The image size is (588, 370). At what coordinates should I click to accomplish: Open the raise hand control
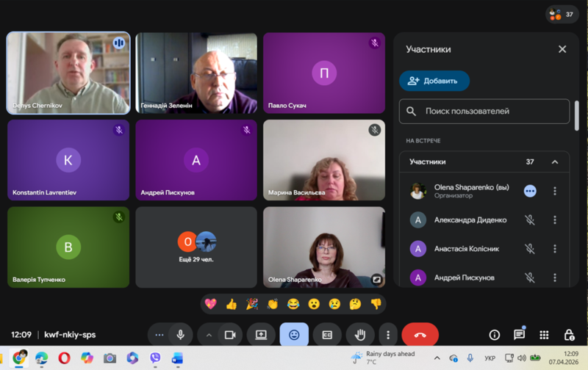(360, 335)
